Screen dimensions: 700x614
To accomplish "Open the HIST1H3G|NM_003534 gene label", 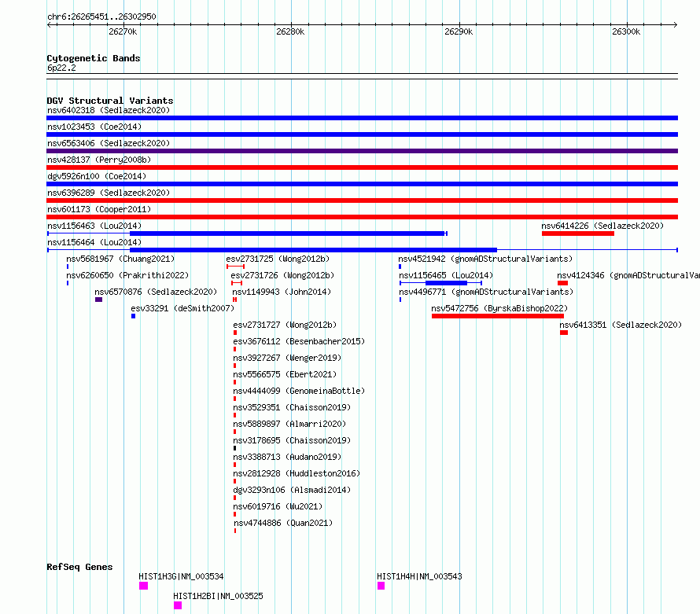I will tap(181, 576).
